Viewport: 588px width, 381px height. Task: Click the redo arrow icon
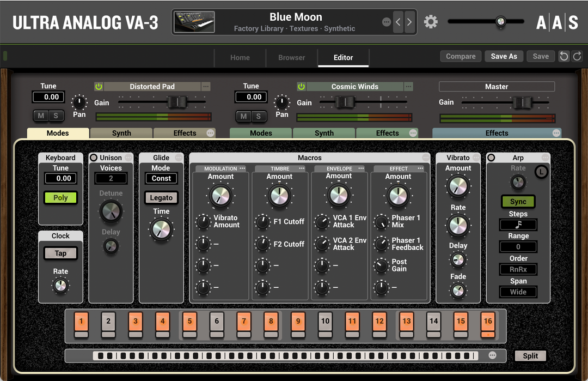click(x=577, y=56)
